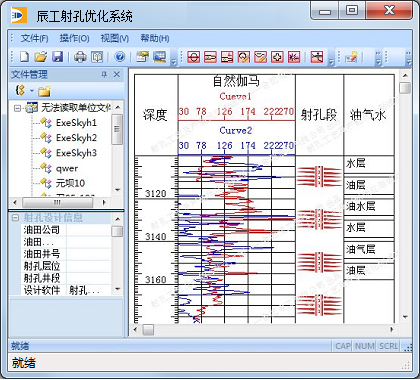Click the 油田公司 value field

pos(88,230)
